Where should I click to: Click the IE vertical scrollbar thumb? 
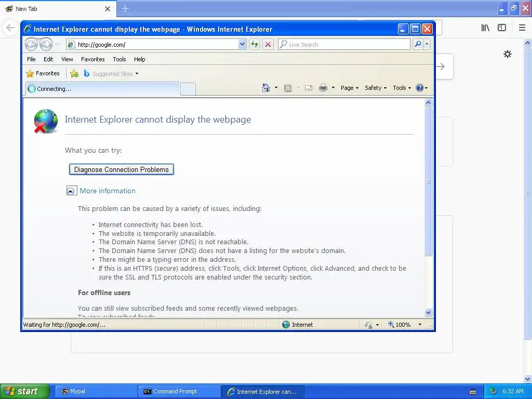[x=428, y=181]
